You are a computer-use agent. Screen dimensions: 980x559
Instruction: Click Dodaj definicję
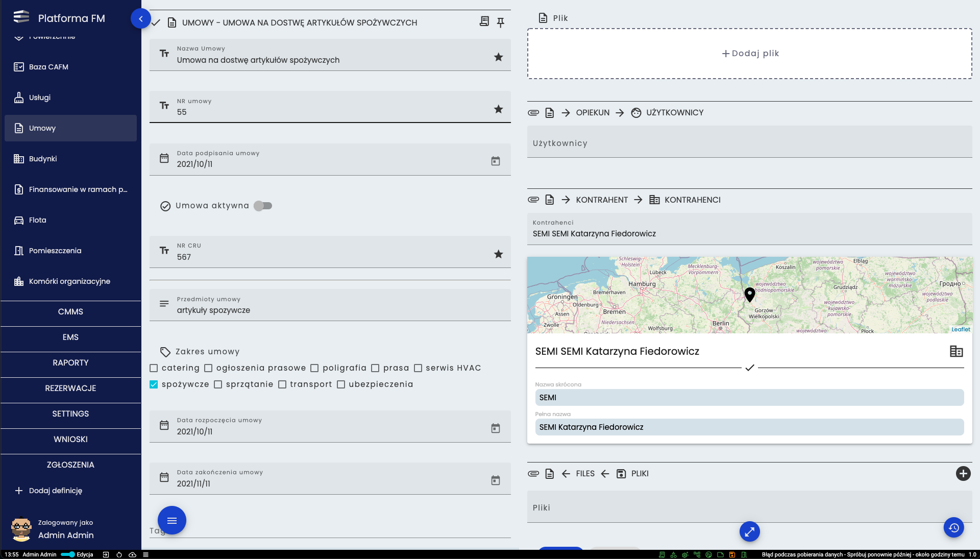[x=70, y=491]
